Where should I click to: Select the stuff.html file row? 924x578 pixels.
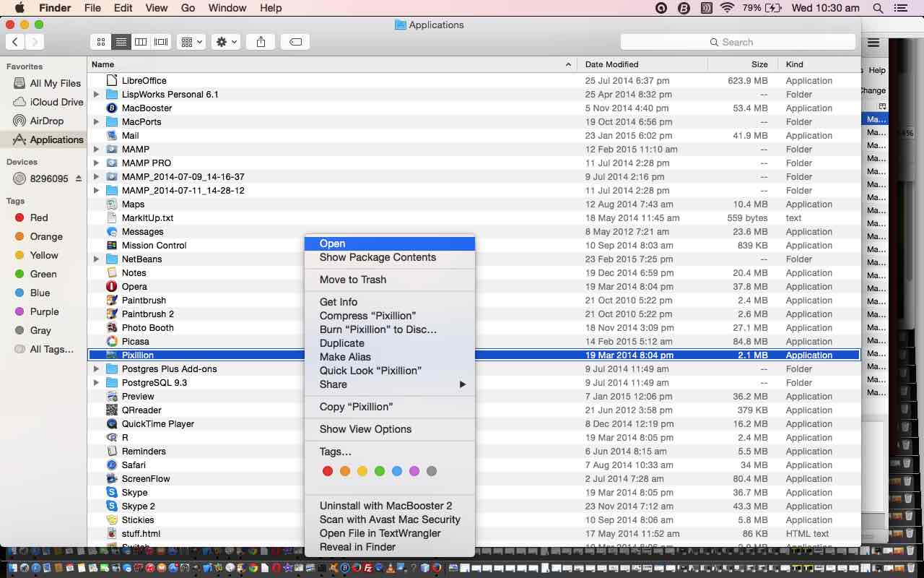(x=474, y=533)
